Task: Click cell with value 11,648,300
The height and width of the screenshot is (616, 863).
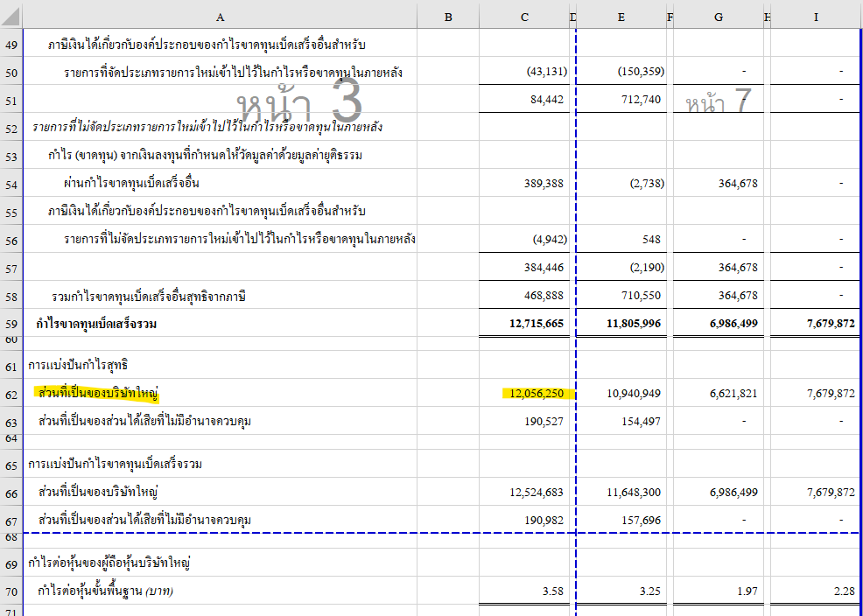Action: pos(621,493)
